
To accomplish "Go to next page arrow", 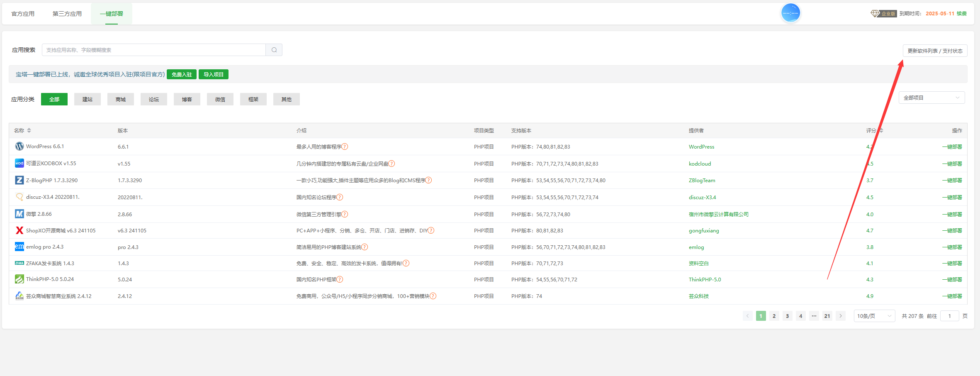I will tap(841, 316).
